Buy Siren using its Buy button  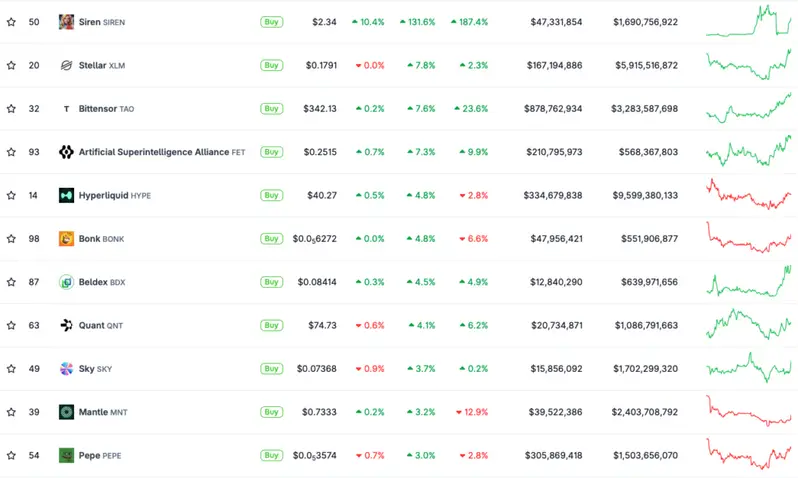271,22
